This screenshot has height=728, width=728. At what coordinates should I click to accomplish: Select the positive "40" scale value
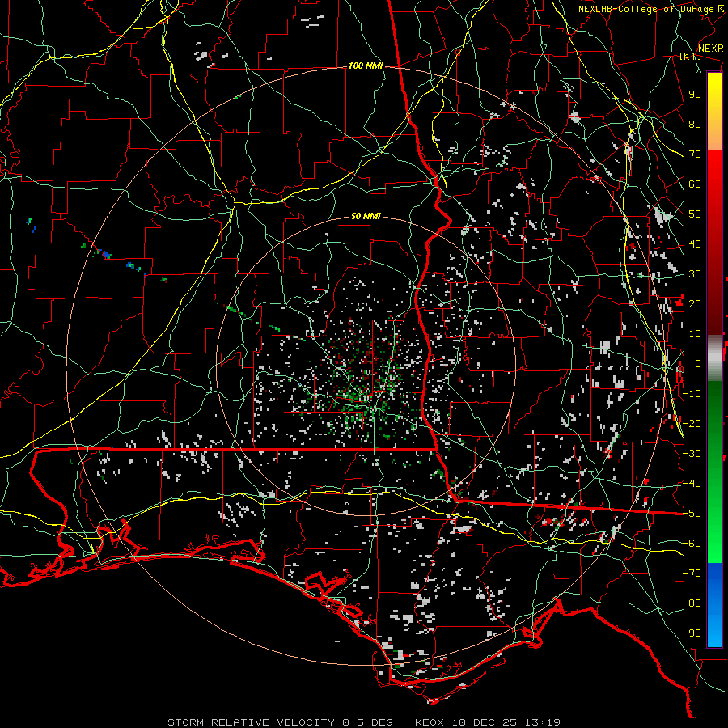point(695,244)
